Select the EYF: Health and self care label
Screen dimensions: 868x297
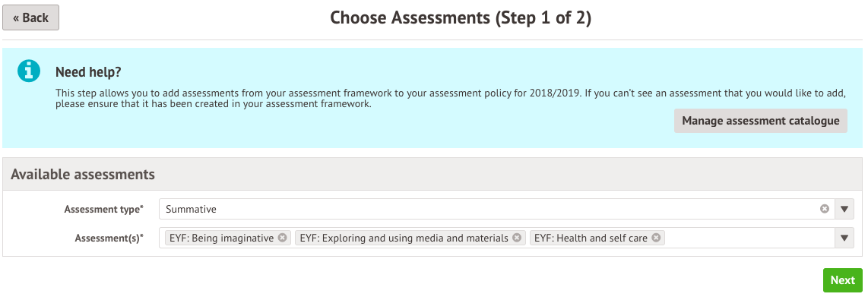pos(591,239)
